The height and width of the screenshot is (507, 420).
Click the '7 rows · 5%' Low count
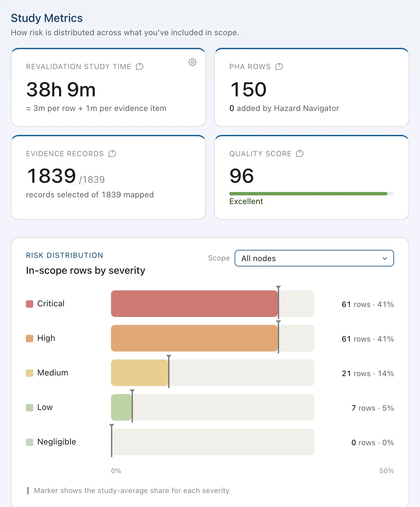(x=372, y=408)
